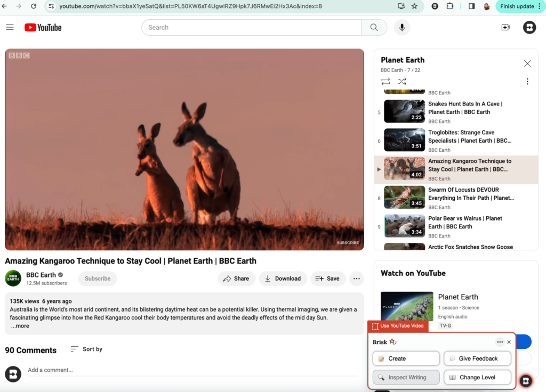Bookmark this page with the star icon
Viewport: 546px width, 392px height.
[414, 7]
